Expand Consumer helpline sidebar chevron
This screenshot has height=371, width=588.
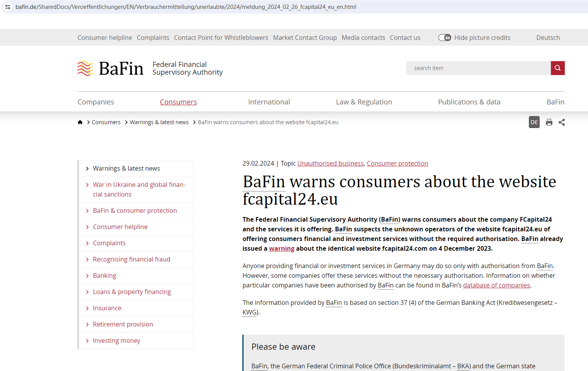click(x=87, y=227)
